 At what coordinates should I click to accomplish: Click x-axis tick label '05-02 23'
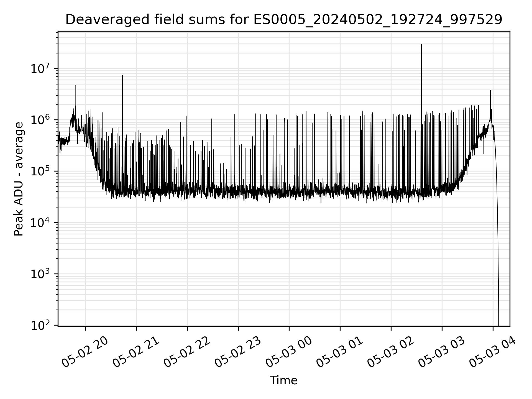tap(238, 352)
